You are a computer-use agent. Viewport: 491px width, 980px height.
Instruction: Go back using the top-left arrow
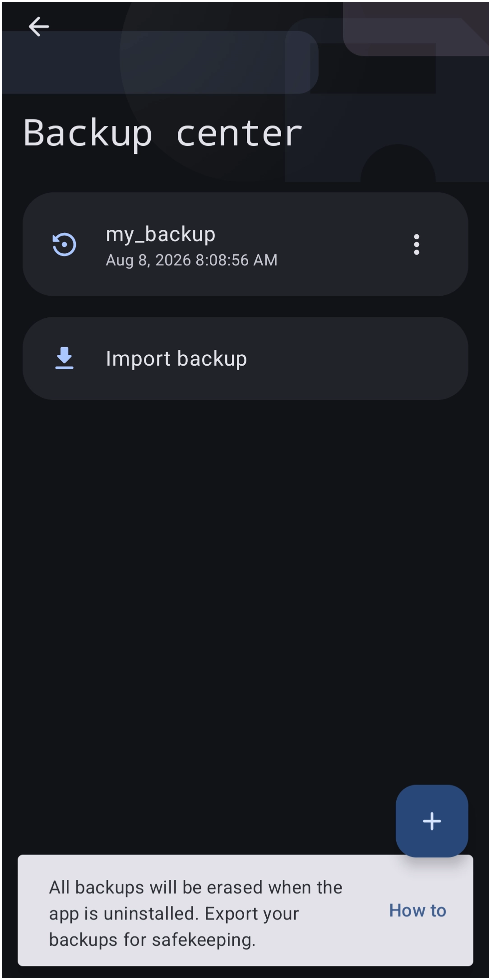point(39,27)
